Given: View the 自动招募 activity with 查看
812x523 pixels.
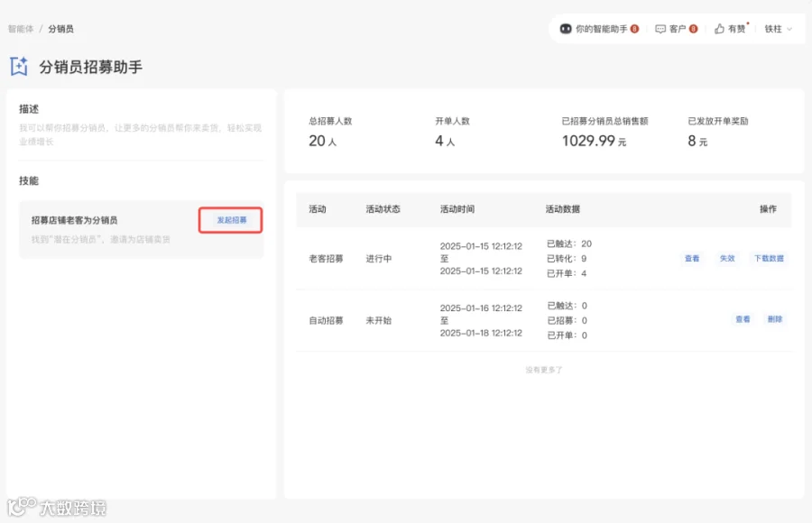Looking at the screenshot, I should (x=743, y=319).
